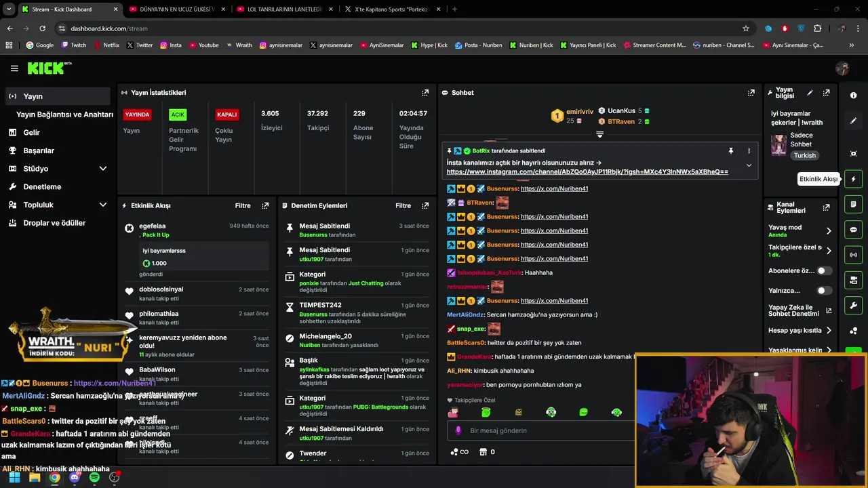Open the Twitch bookmark
The width and height of the screenshot is (868, 488).
coord(74,45)
